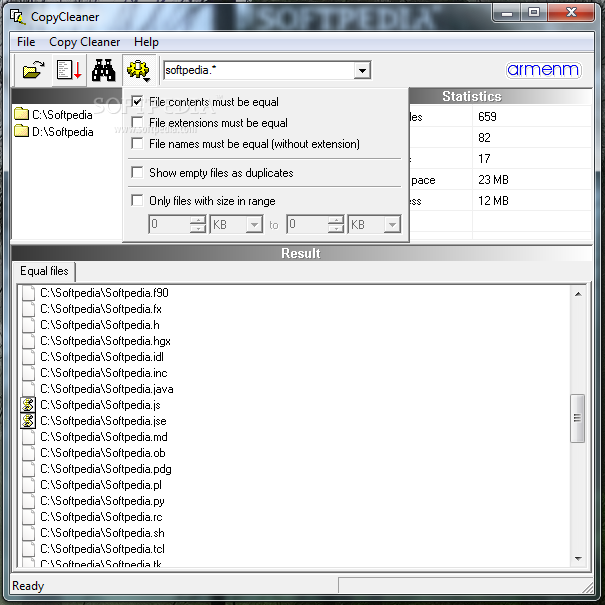Click file icon beside Softpedia.hgx
The width and height of the screenshot is (605, 605).
coord(28,341)
